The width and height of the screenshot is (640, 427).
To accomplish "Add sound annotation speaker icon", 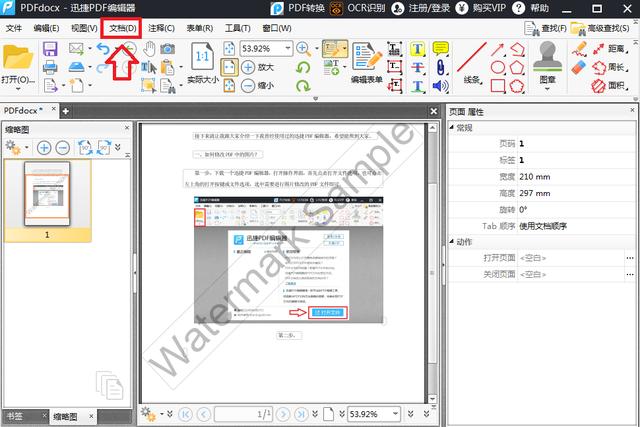I will pyautogui.click(x=440, y=86).
